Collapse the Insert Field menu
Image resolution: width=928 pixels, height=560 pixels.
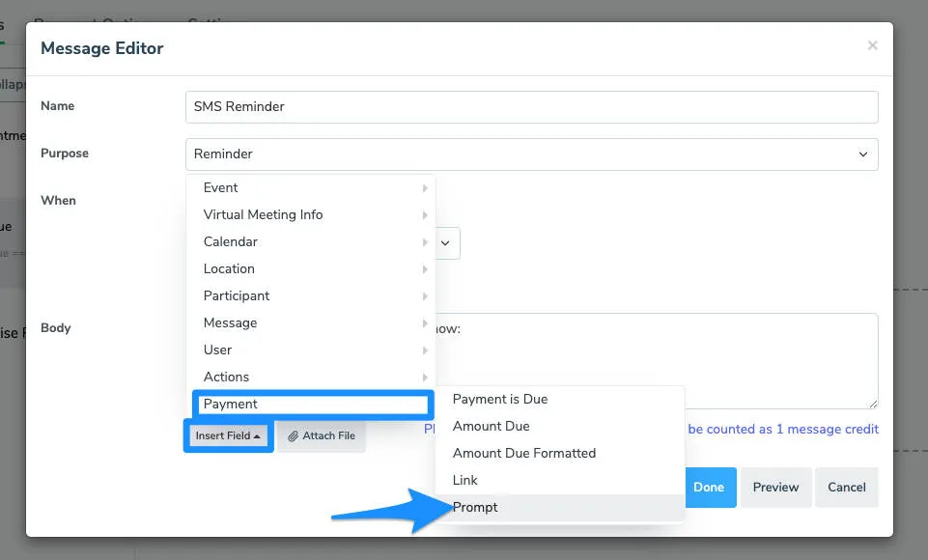tap(227, 435)
